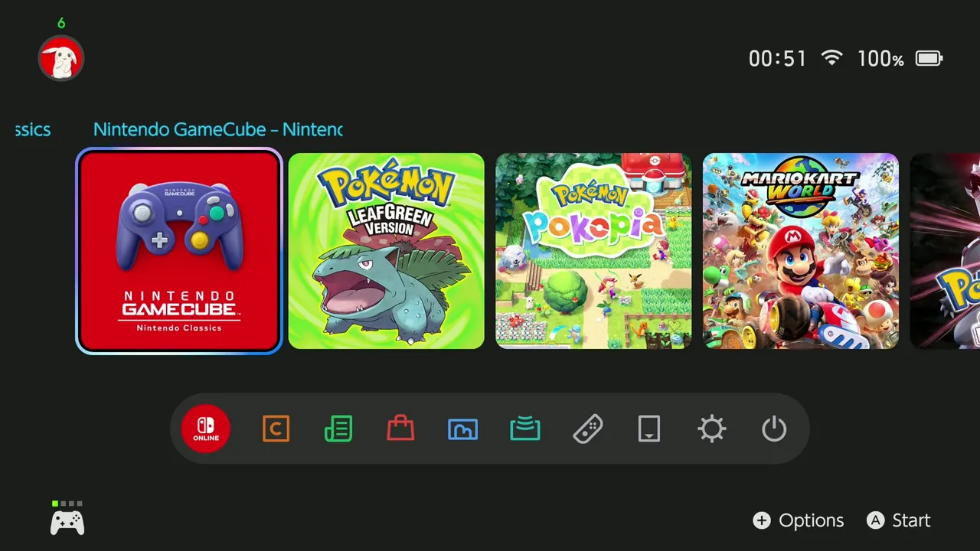Image resolution: width=980 pixels, height=551 pixels.
Task: Click the 100% battery percentage text
Action: pos(880,59)
